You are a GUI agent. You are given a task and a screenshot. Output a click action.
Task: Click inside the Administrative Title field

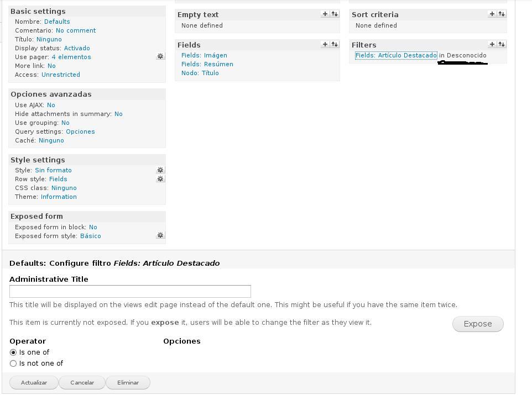click(130, 291)
